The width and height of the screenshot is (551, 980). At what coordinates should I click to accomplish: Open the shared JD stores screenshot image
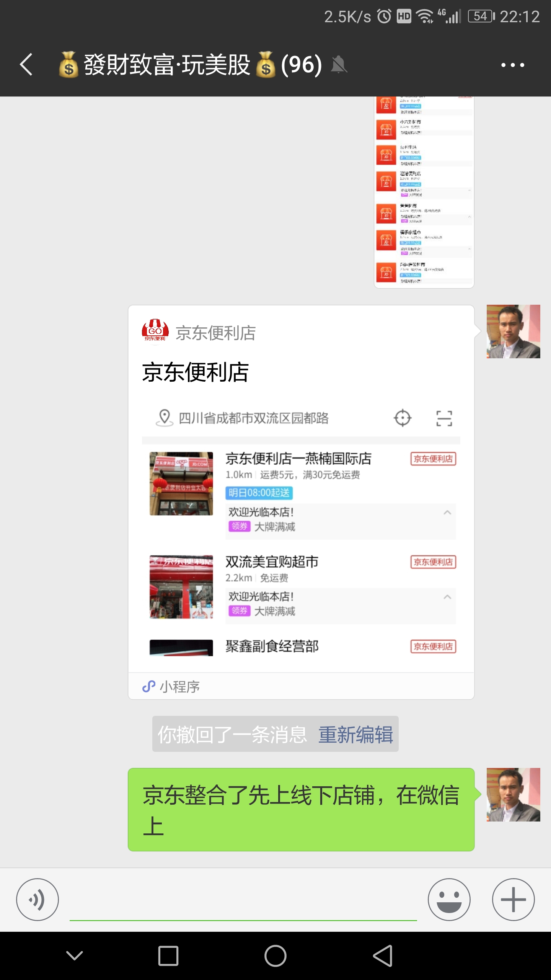(x=424, y=192)
